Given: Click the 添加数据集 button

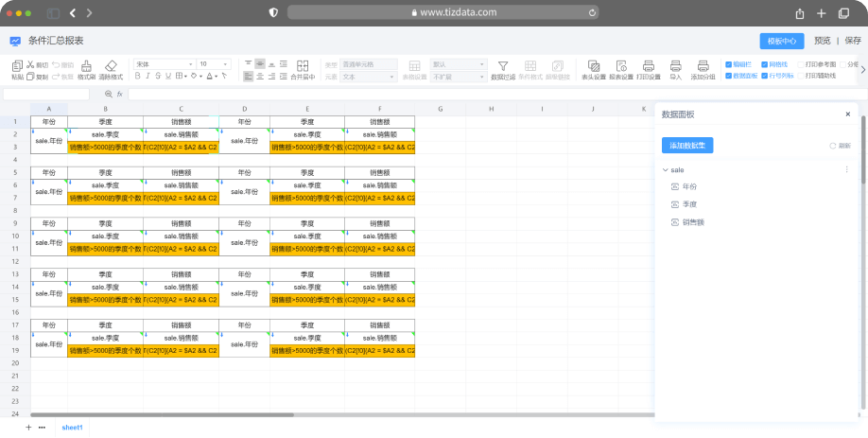Looking at the screenshot, I should (x=687, y=145).
